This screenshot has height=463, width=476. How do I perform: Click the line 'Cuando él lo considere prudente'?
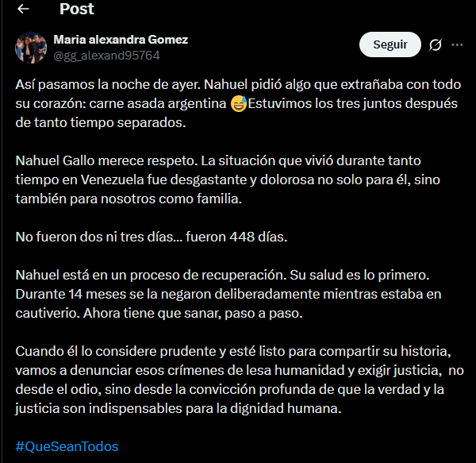point(233,351)
